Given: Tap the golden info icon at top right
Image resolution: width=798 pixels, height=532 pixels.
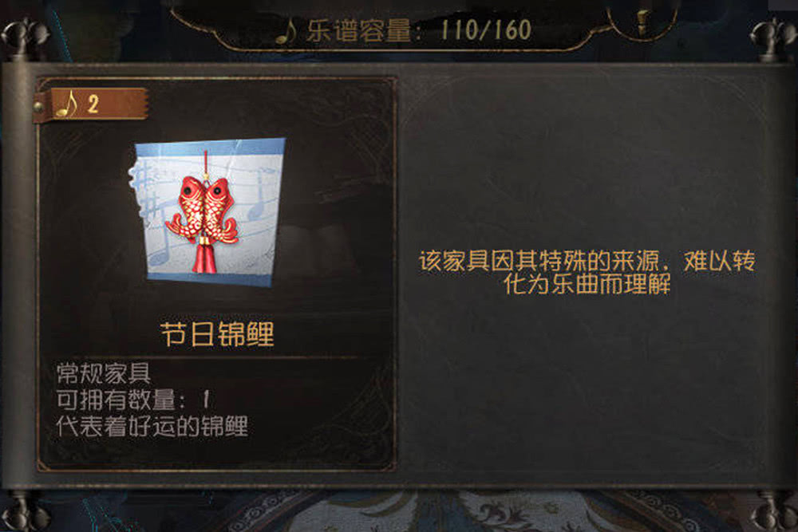Looking at the screenshot, I should click(643, 22).
